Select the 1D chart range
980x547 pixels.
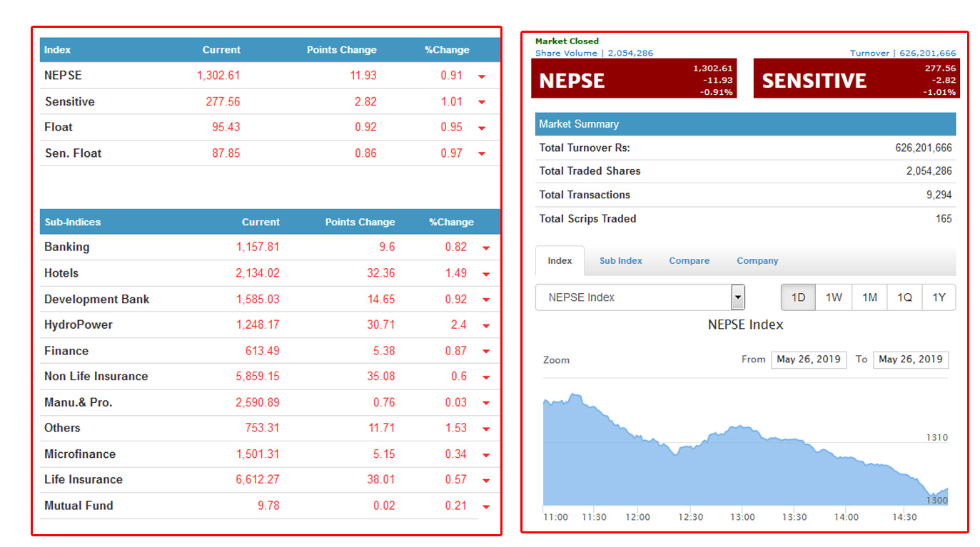click(799, 297)
